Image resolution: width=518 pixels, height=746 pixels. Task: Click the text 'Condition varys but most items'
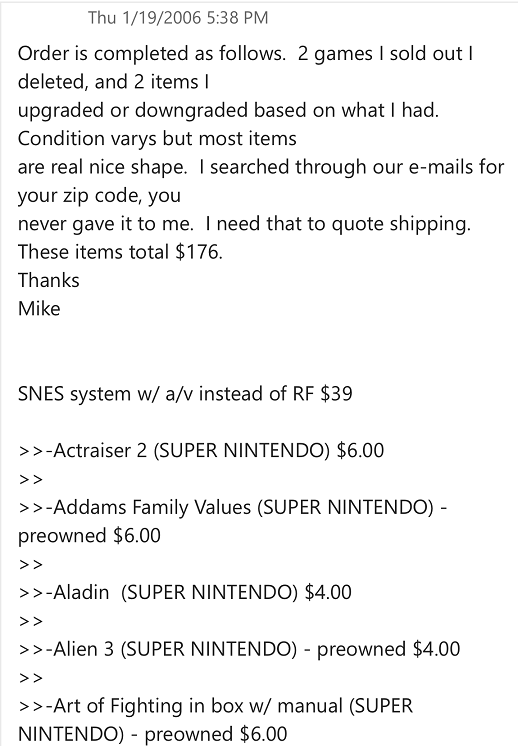157,138
